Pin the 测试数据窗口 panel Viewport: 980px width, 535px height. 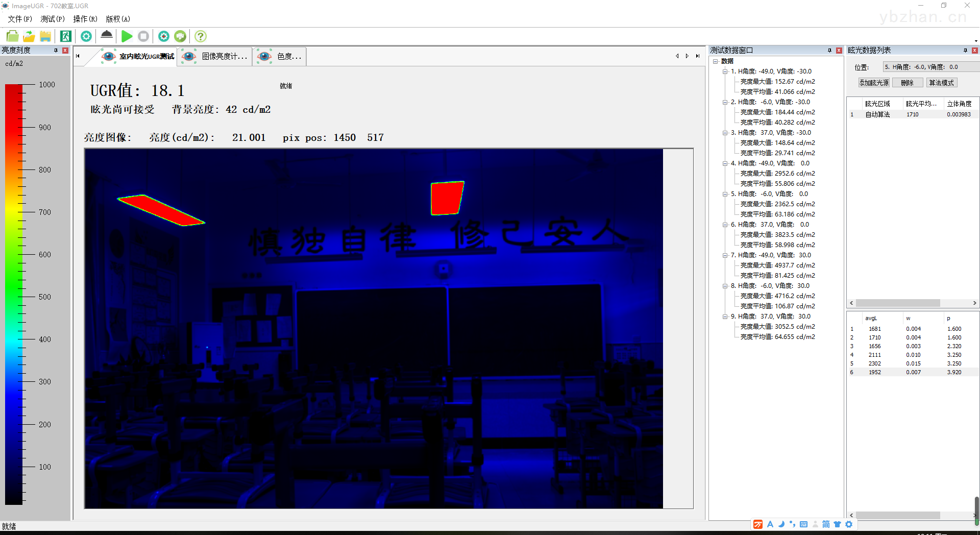(830, 50)
